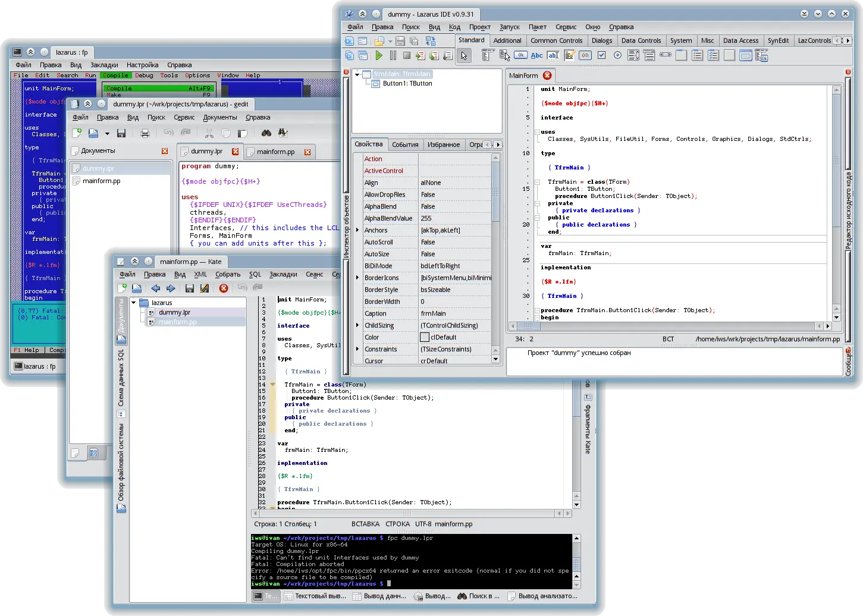Click the Object Inspector vertical scrollbar
The image size is (863, 616).
[x=496, y=258]
